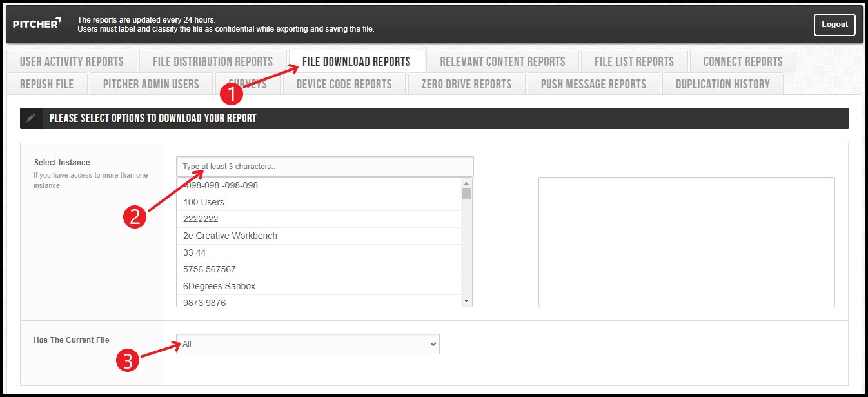Switch to File Distribution Reports tab

[x=213, y=62]
